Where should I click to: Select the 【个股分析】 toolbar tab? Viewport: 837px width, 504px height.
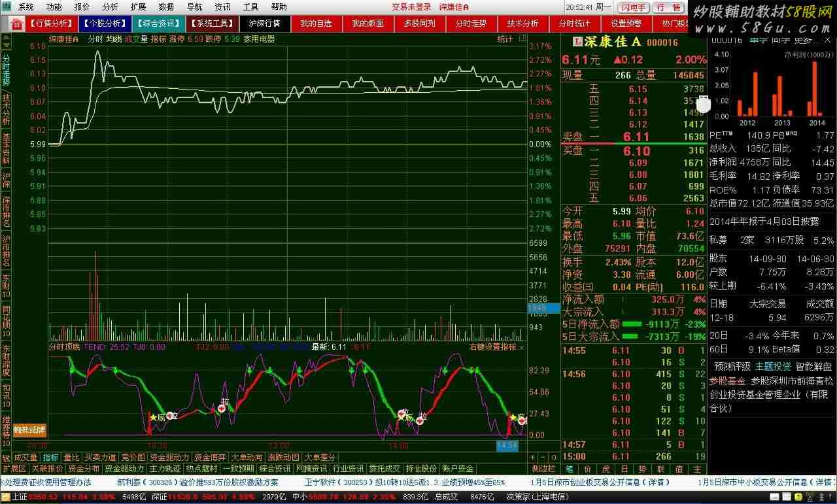(x=105, y=24)
